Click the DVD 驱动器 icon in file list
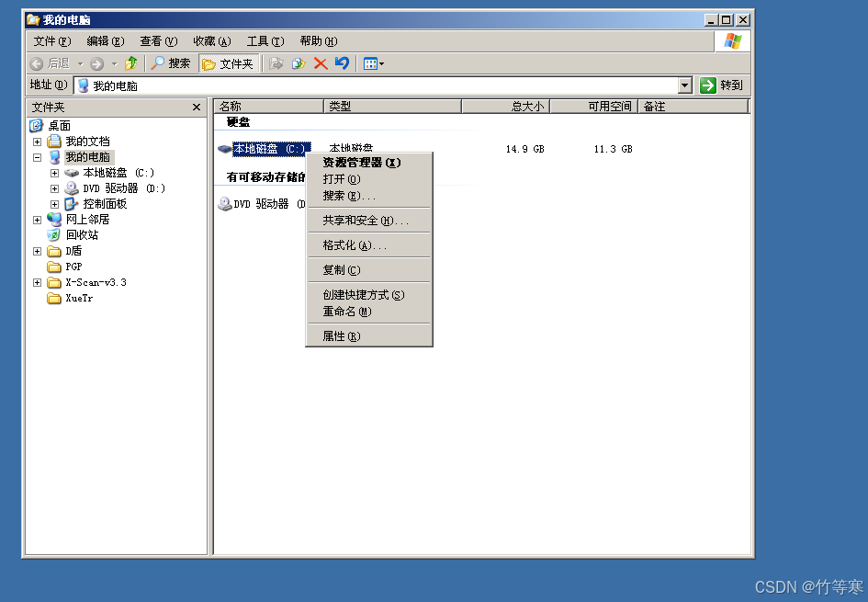The width and height of the screenshot is (868, 602). pyautogui.click(x=224, y=204)
